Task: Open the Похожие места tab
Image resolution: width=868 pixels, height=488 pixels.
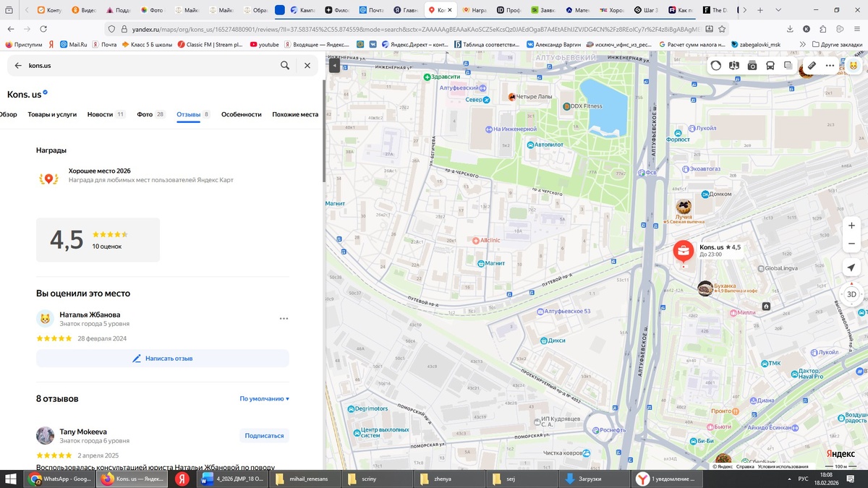Action: click(295, 114)
